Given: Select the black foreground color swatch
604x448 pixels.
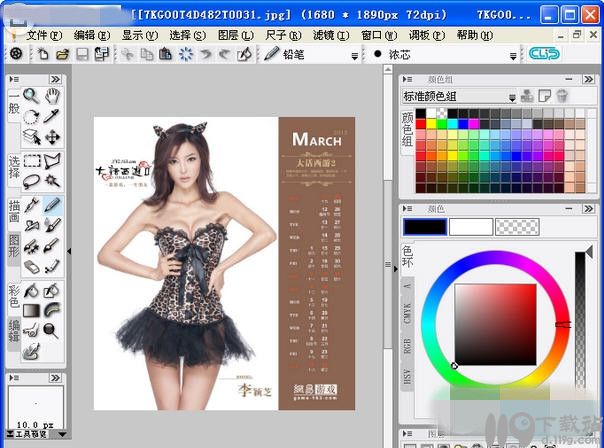Looking at the screenshot, I should tap(425, 227).
